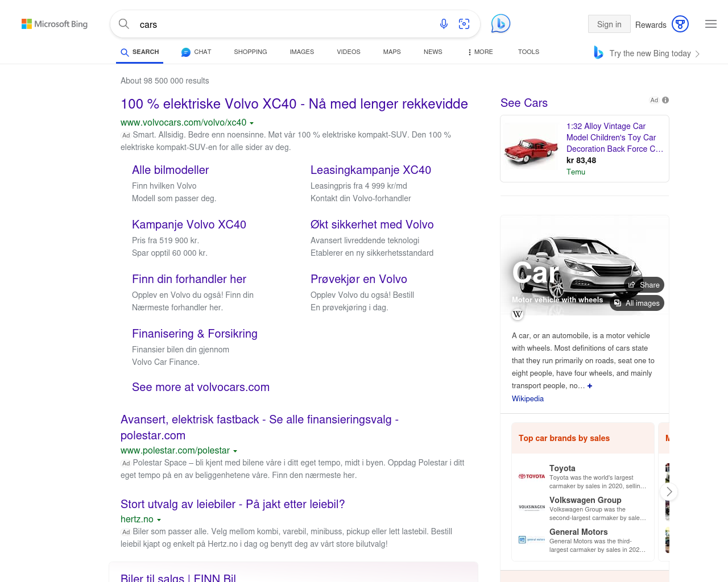The image size is (728, 582).
Task: Advance carousel with next arrow
Action: pyautogui.click(x=669, y=492)
